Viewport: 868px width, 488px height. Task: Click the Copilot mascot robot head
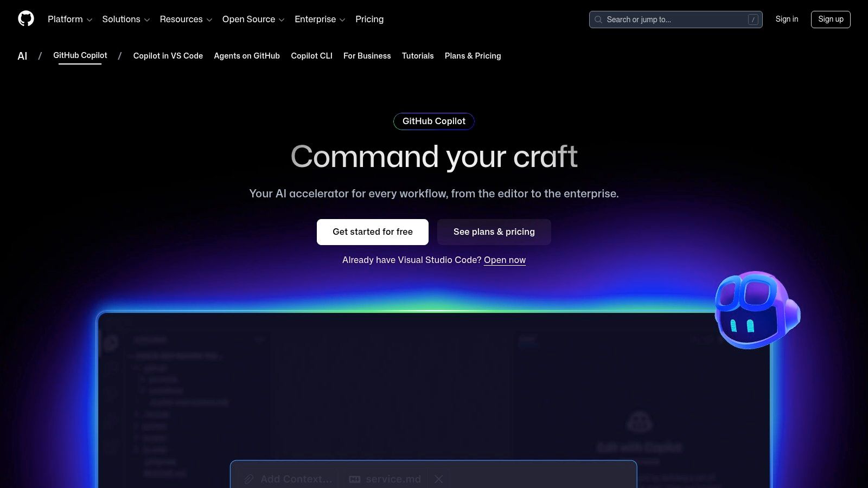[756, 310]
